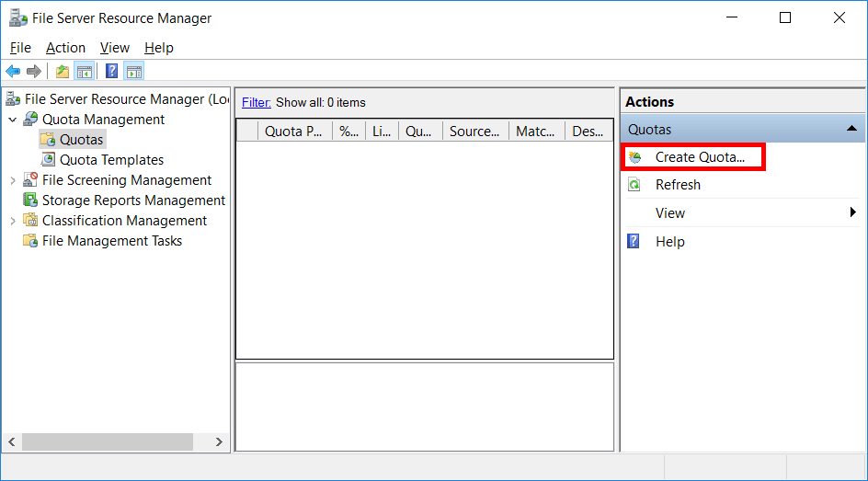868x481 pixels.
Task: Toggle the Show/Hide Action Pane icon
Action: (x=134, y=72)
